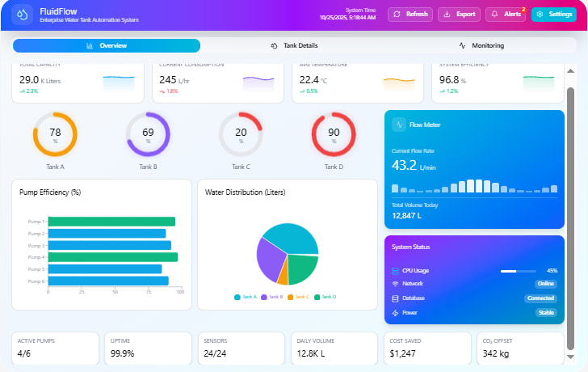Click the scrollbar up arrow
This screenshot has height=372, width=588.
(x=571, y=71)
